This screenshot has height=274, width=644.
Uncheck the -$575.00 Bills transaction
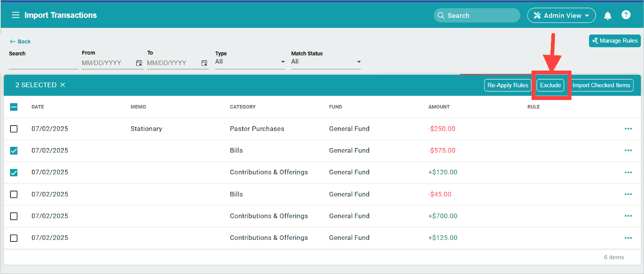click(x=14, y=150)
